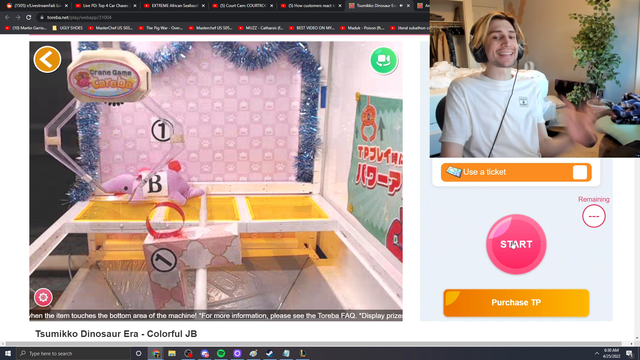Open The Pig War bookmark
The height and width of the screenshot is (360, 640).
point(160,28)
